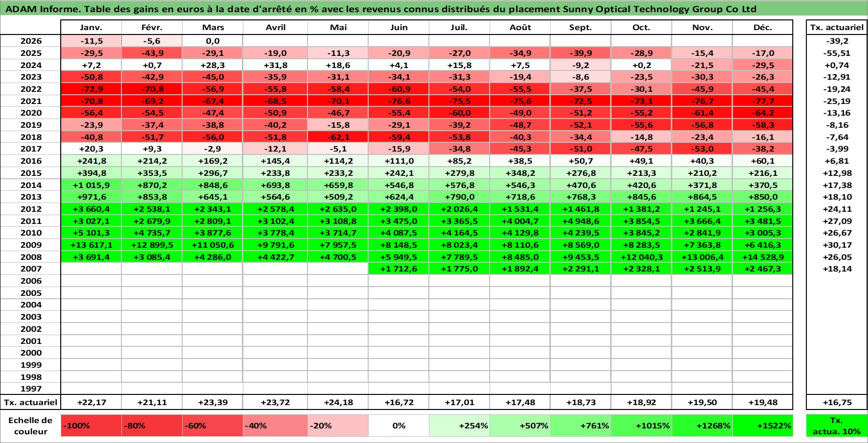Click the Tx. actuariel column header on the right
This screenshot has width=868, height=443.
tap(837, 28)
